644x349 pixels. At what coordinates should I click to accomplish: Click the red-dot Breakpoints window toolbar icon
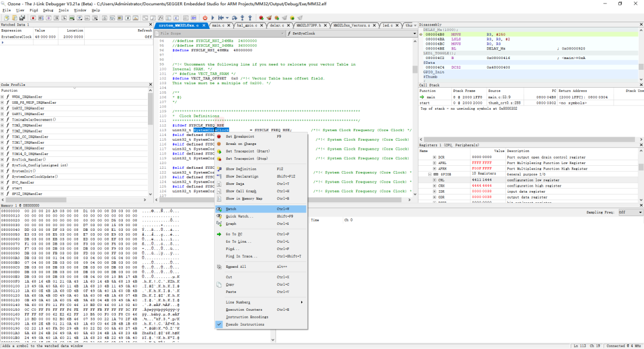[x=33, y=18]
